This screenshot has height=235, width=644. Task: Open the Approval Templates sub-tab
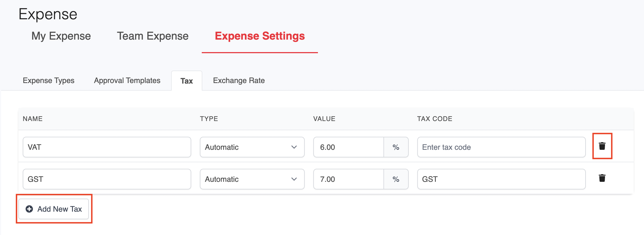click(127, 81)
